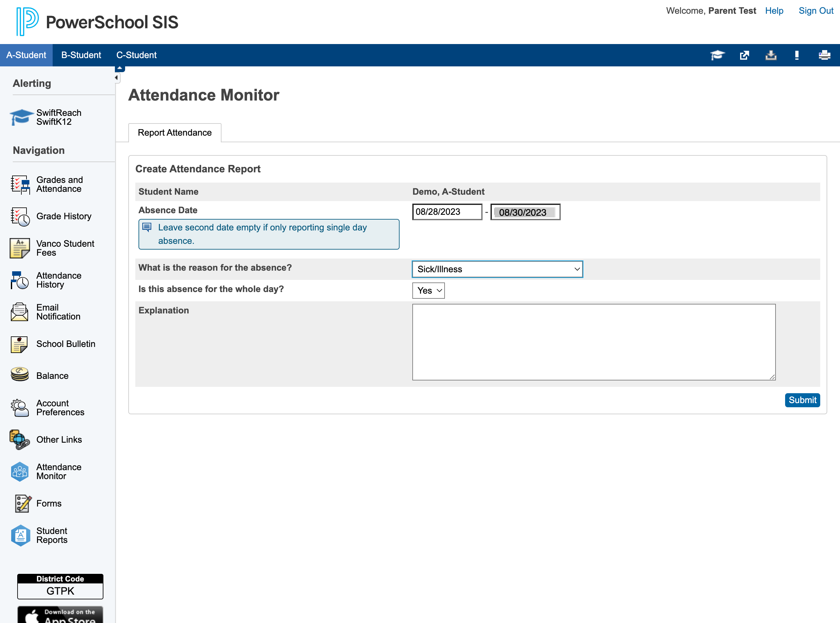
Task: Open Balance link text
Action: (52, 376)
